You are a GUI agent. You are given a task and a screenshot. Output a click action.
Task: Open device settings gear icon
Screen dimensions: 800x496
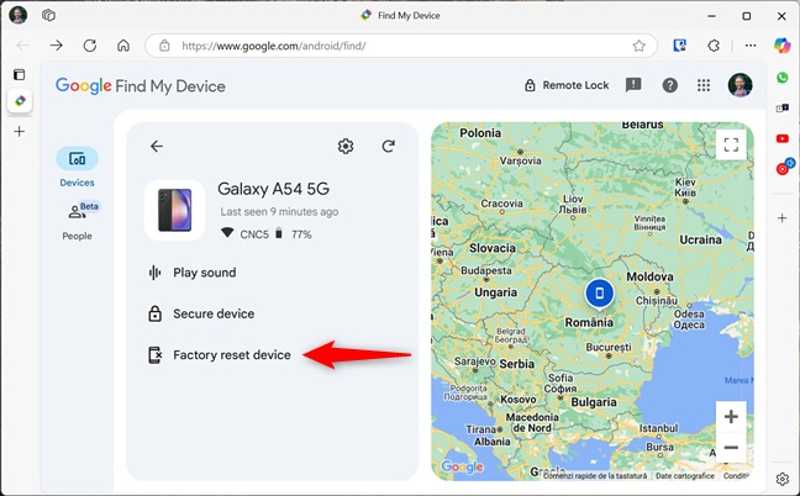coord(345,146)
